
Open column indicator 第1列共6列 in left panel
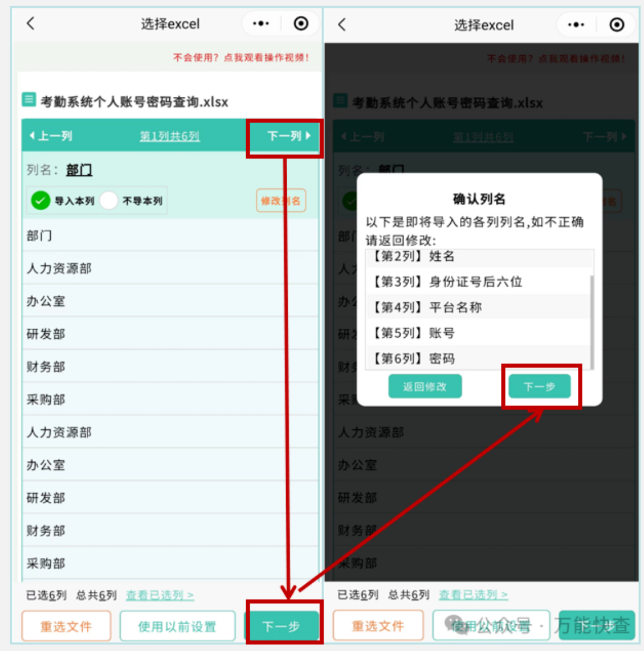(x=169, y=136)
